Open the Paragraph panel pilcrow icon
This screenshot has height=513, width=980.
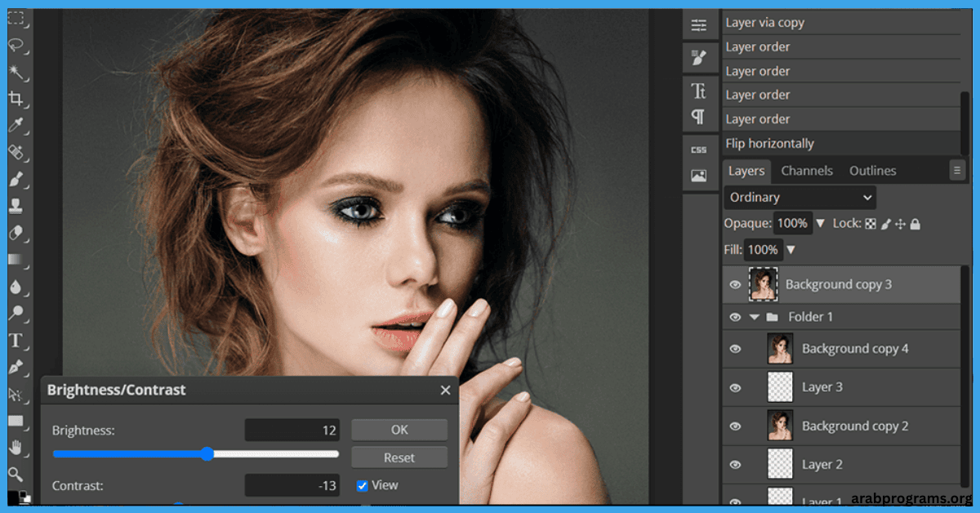[x=699, y=117]
